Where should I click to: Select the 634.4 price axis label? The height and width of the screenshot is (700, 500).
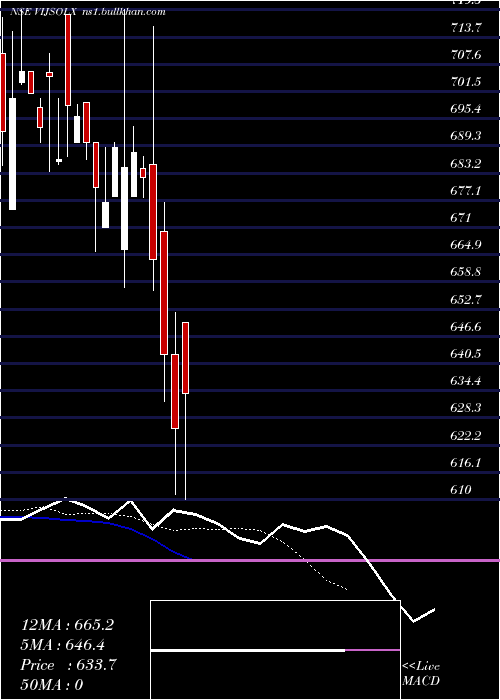466,381
